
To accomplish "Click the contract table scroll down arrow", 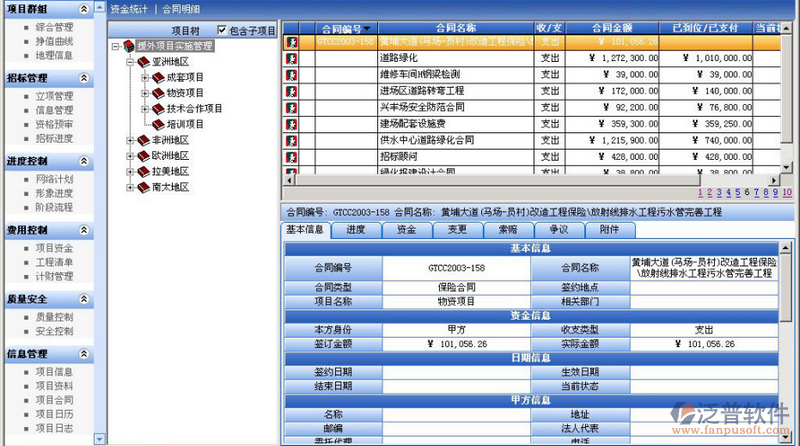I will (786, 167).
